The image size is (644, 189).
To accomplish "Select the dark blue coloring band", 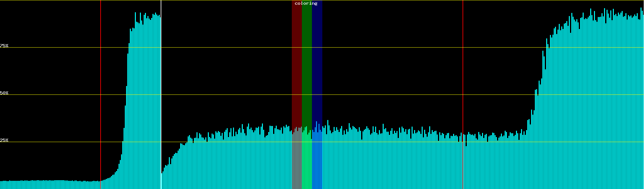I will [317, 63].
